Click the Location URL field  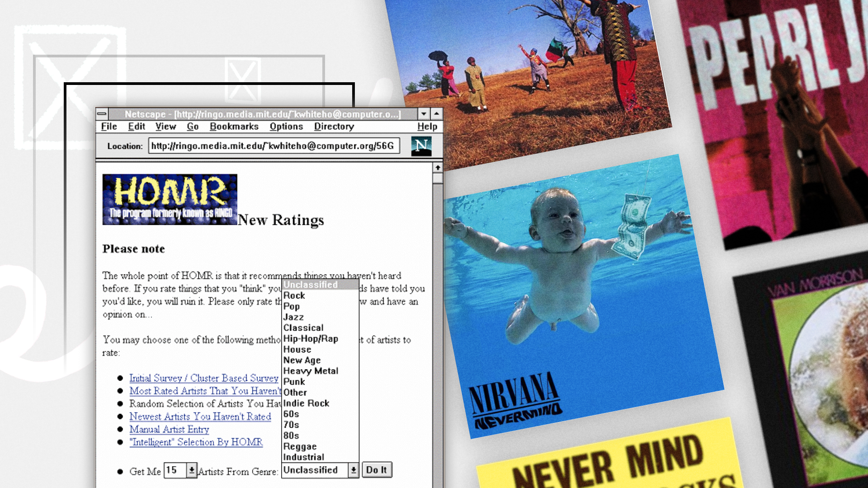[274, 146]
